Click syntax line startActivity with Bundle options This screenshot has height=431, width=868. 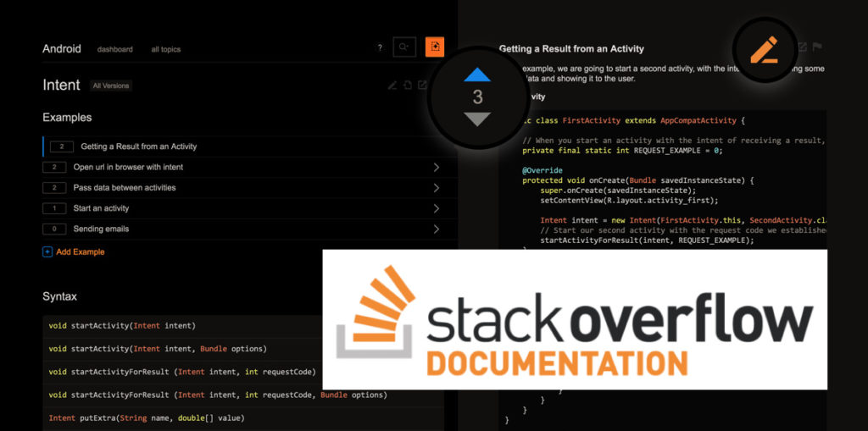pyautogui.click(x=158, y=349)
